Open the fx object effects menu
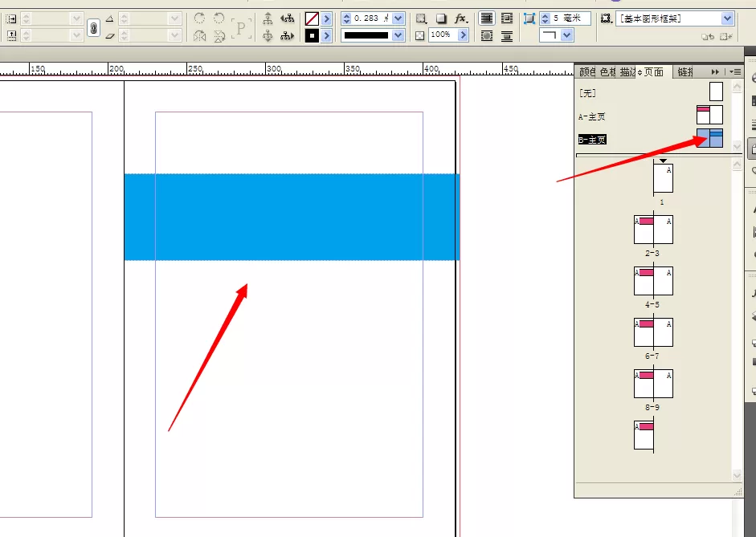756x537 pixels. tap(461, 18)
